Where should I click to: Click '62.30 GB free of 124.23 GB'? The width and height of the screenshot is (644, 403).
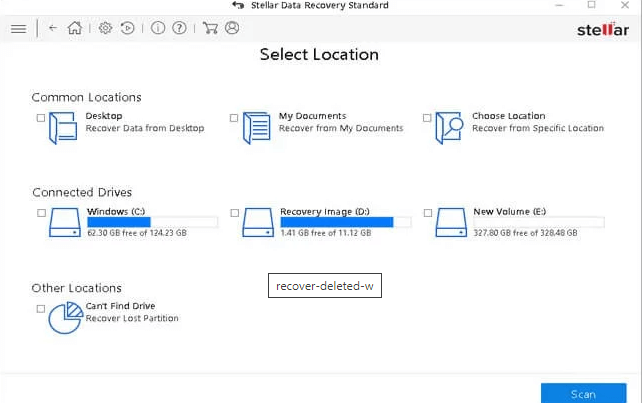coord(137,233)
